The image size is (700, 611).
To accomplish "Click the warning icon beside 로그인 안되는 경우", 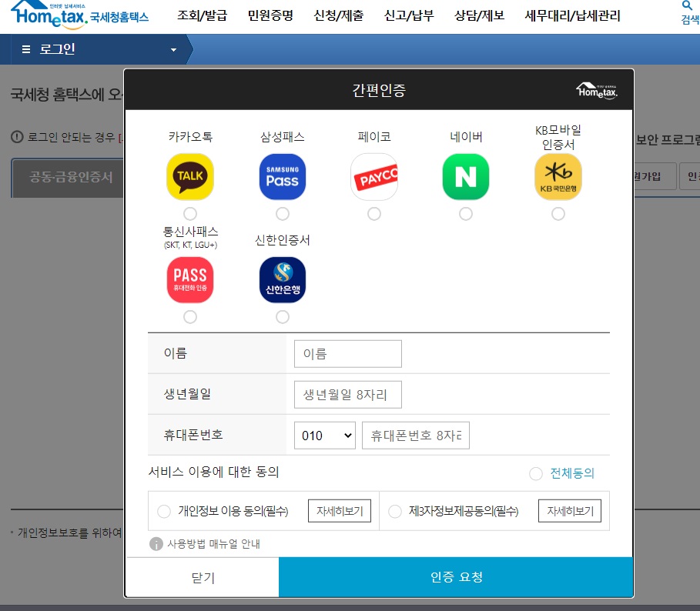I will pos(17,136).
